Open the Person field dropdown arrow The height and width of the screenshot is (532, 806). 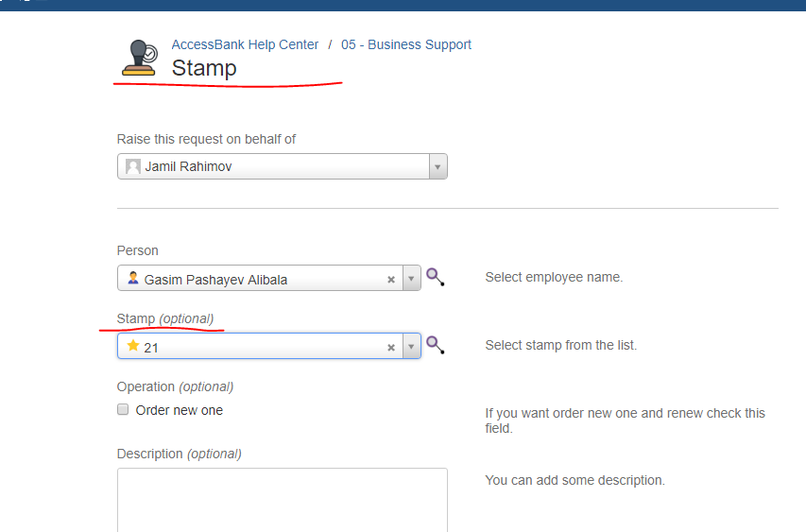click(411, 280)
